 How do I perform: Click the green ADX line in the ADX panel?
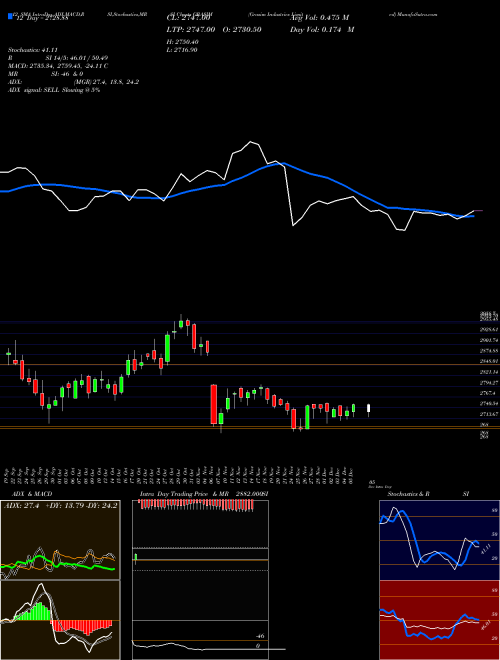tap(59, 563)
